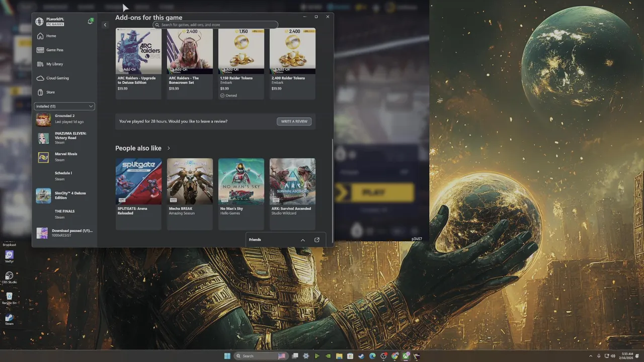Expand People also like with the chevron
The width and height of the screenshot is (644, 362).
click(169, 148)
